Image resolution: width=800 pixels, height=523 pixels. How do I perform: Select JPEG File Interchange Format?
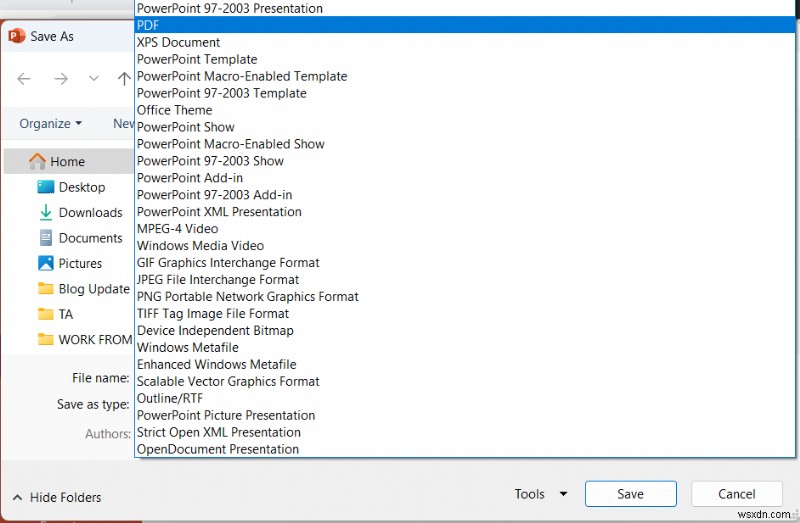pos(465,279)
